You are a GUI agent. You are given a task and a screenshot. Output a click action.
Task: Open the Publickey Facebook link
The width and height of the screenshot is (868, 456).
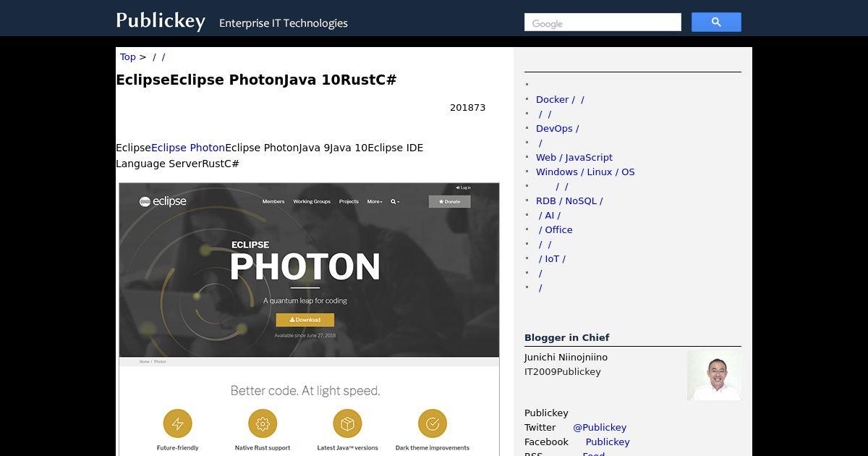click(608, 442)
